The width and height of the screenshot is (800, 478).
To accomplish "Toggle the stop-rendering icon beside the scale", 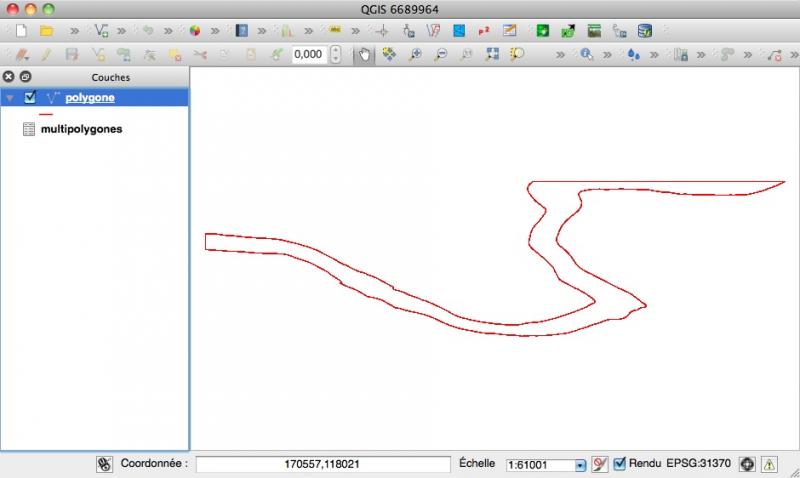I will 599,464.
